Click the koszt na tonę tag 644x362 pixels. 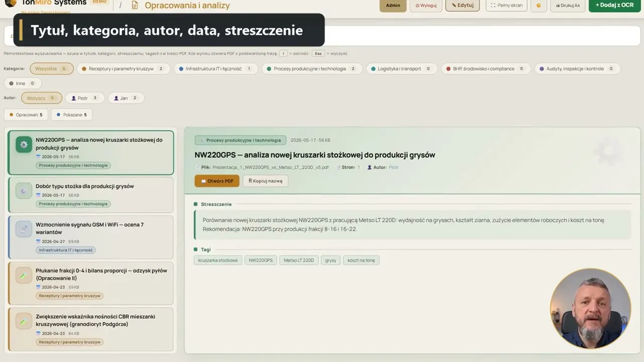pyautogui.click(x=361, y=260)
